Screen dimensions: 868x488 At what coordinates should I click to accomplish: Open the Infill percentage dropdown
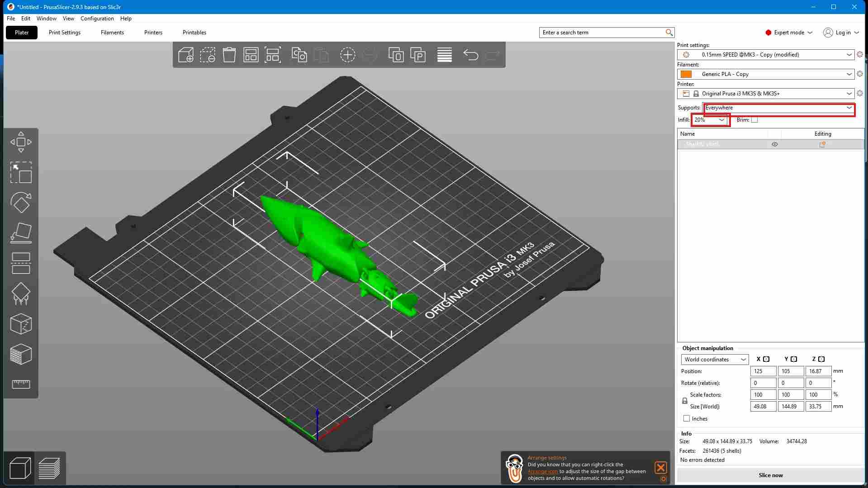(x=710, y=120)
